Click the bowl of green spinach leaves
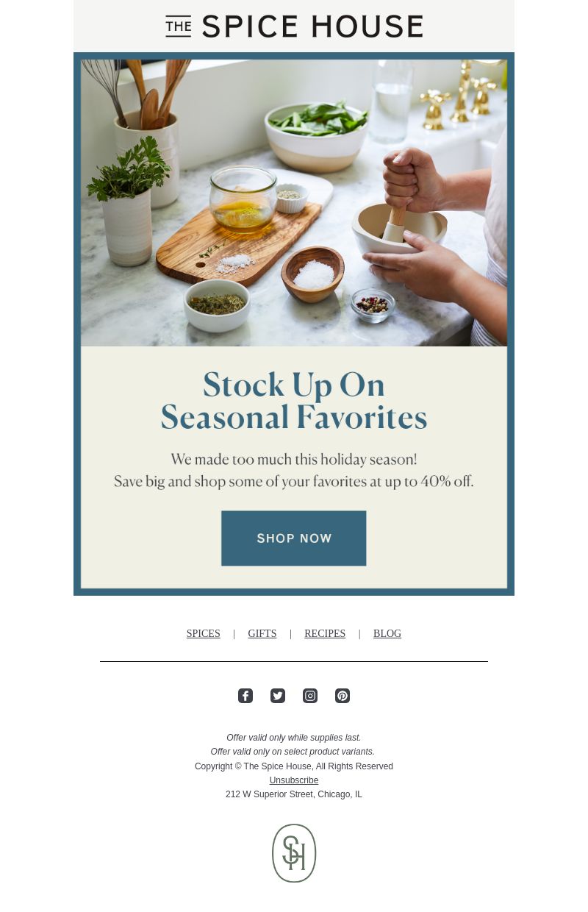Screen dimensions: 588x912 click(x=318, y=132)
